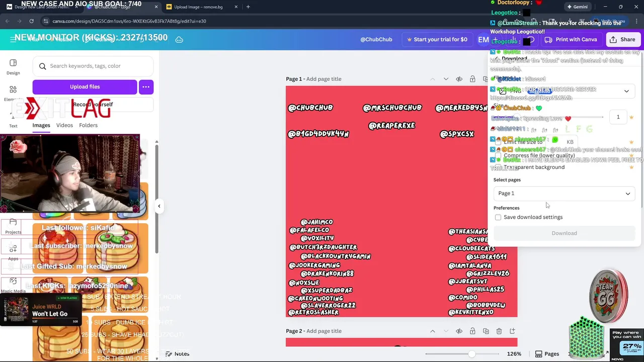Click the Download button
Screen dimensions: 644x362
pyautogui.click(x=564, y=233)
